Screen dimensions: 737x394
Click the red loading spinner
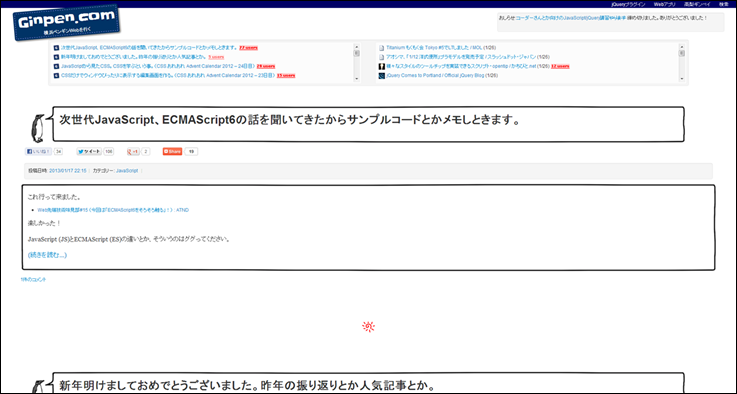coord(368,327)
